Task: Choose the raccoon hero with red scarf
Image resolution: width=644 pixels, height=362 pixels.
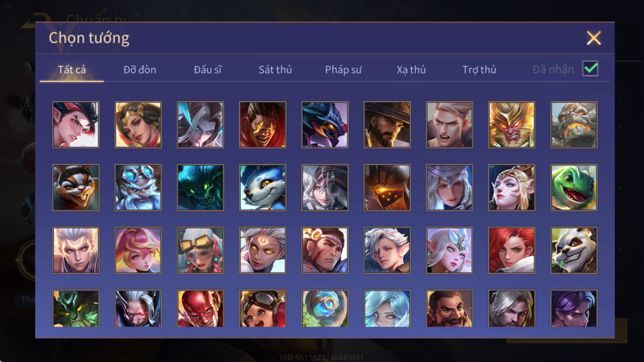Action: pyautogui.click(x=76, y=187)
